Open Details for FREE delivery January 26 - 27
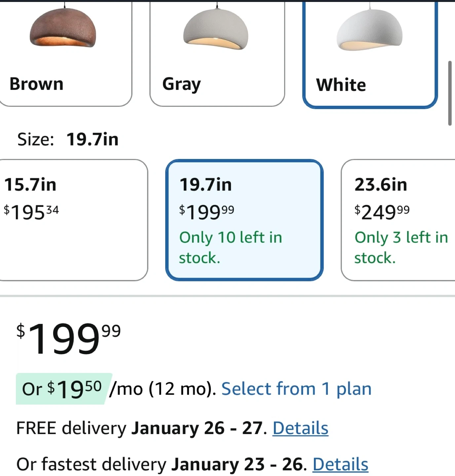The image size is (455, 476). [300, 428]
